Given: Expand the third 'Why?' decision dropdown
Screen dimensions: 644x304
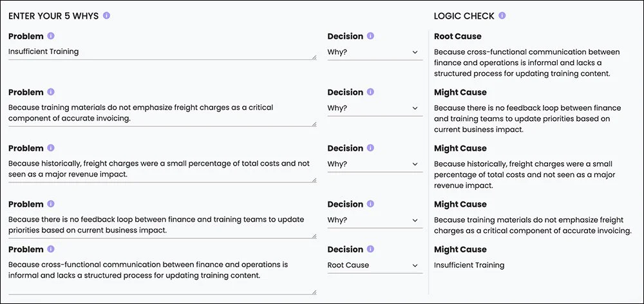Looking at the screenshot, I should (x=374, y=164).
